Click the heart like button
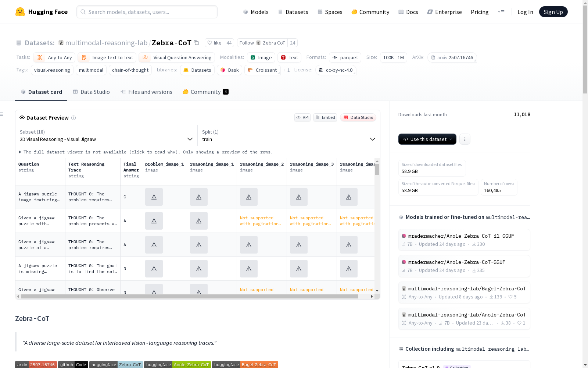Screen dimensions: 588x368 click(x=214, y=43)
